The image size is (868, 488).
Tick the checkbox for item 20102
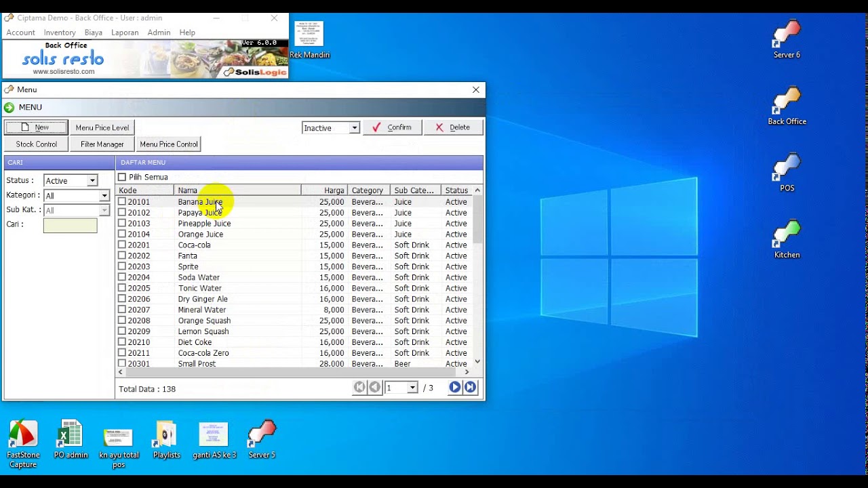122,212
